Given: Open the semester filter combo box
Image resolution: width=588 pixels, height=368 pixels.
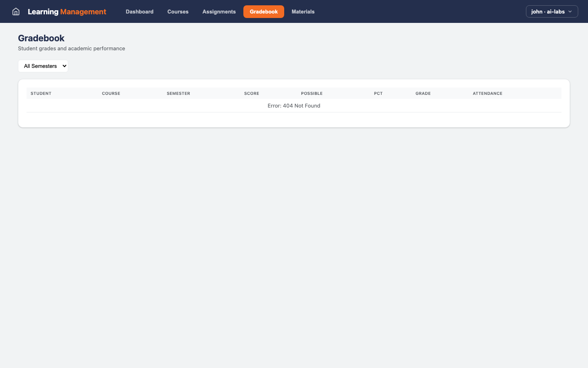Looking at the screenshot, I should pos(43,66).
